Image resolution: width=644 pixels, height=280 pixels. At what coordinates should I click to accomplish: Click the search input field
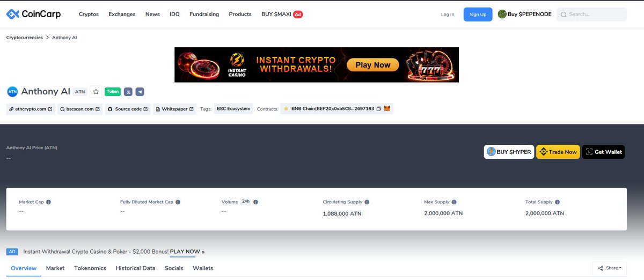591,14
